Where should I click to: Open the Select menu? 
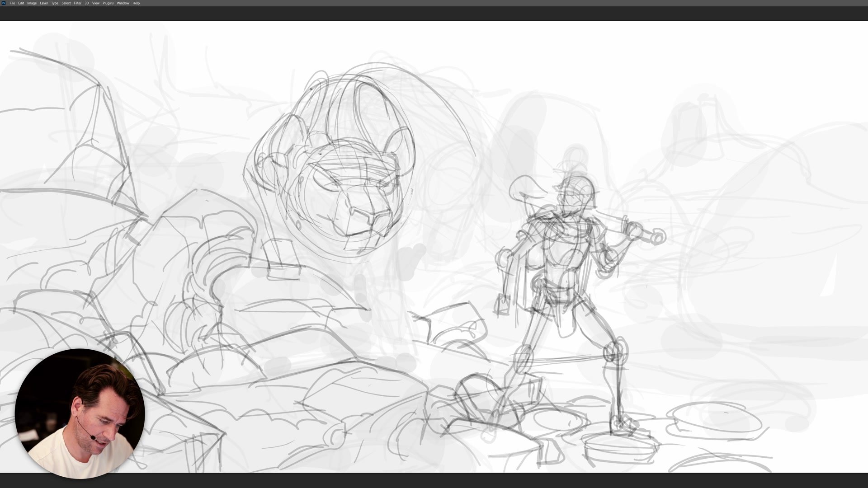(66, 3)
